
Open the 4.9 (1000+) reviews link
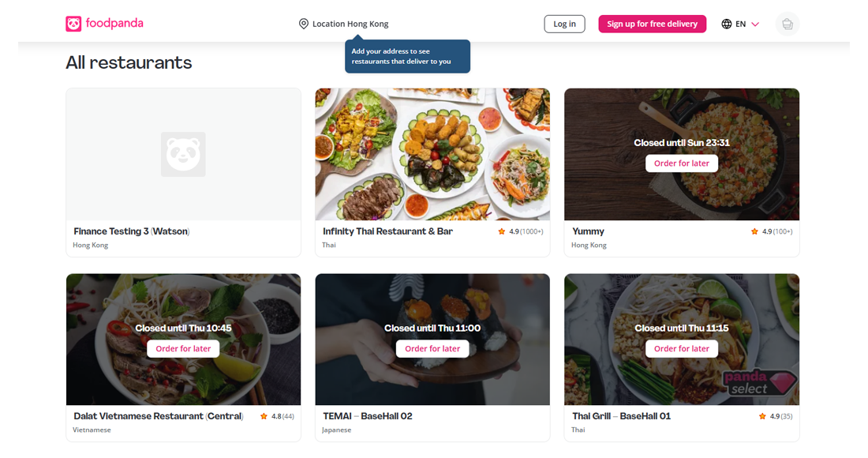pyautogui.click(x=526, y=231)
